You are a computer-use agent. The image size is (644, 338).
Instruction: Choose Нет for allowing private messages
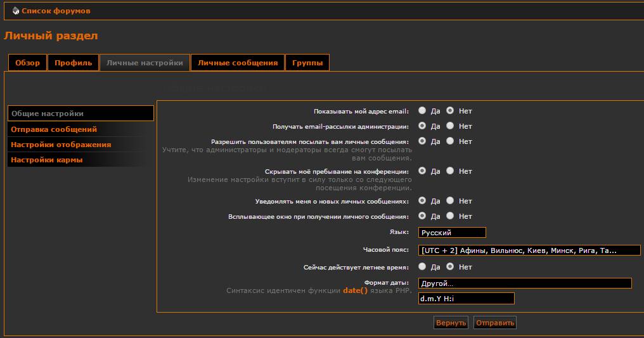[450, 141]
